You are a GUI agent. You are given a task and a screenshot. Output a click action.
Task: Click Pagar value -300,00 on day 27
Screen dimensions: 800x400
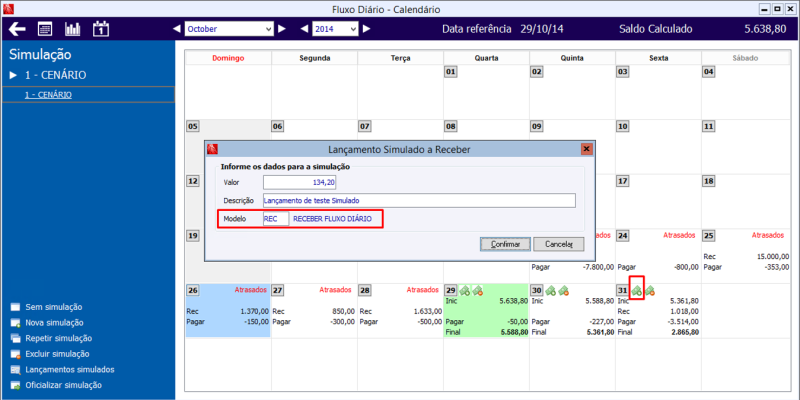click(x=342, y=321)
